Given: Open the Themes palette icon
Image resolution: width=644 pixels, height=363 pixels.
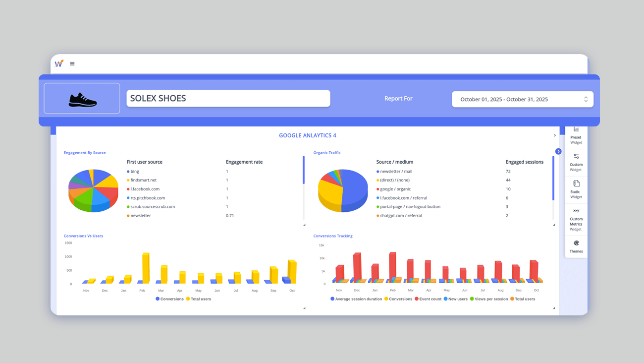Looking at the screenshot, I should coord(576,244).
